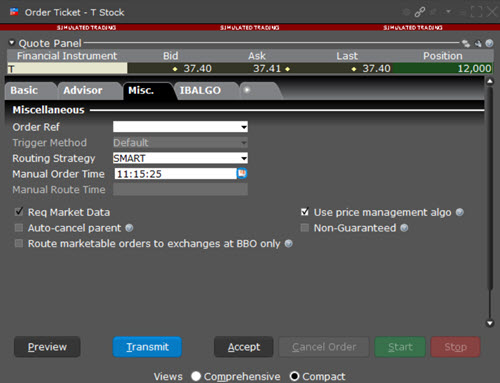Click the Bid tick diamond indicator
500x383 pixels.
point(175,69)
